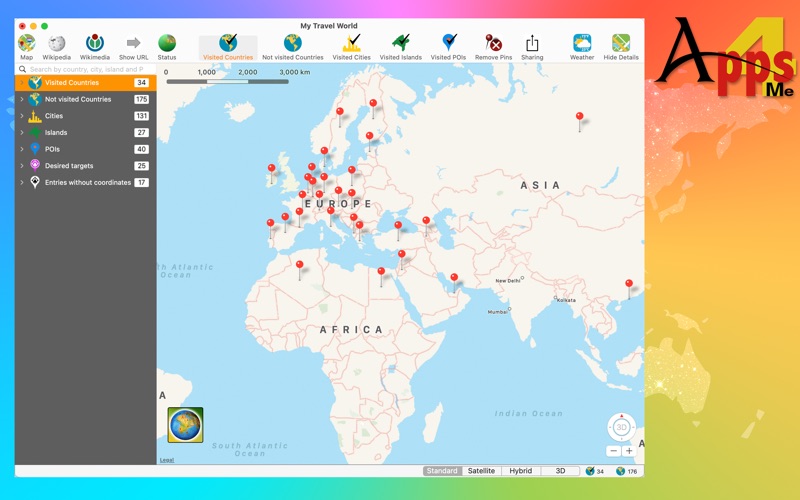Click Hide Details in the toolbar
The width and height of the screenshot is (800, 500).
[x=621, y=47]
